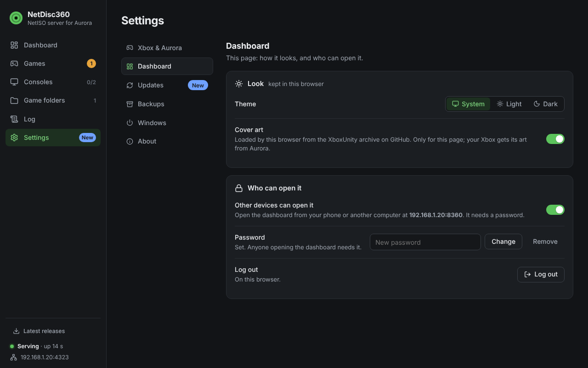Click the orange 1 badge on Games

[x=91, y=63]
